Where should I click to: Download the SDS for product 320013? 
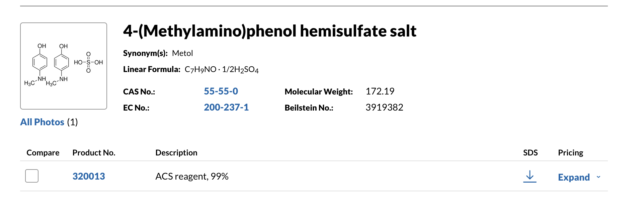click(x=530, y=176)
